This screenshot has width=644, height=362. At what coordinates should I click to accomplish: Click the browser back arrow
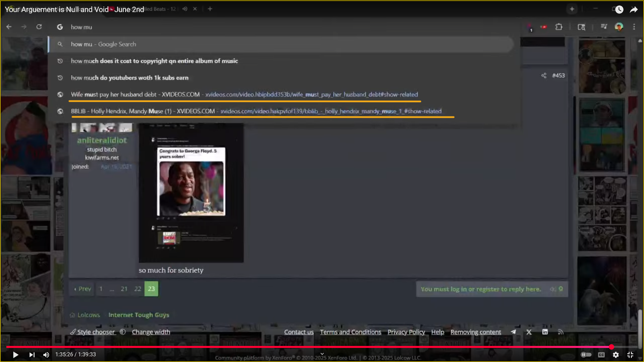(9, 27)
